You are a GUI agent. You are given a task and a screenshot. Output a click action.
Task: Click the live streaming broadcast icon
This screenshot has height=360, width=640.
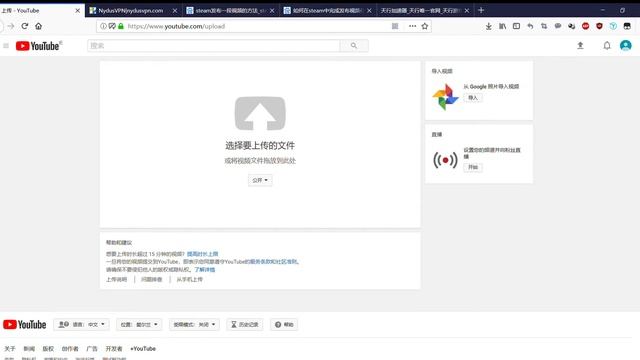click(x=445, y=160)
